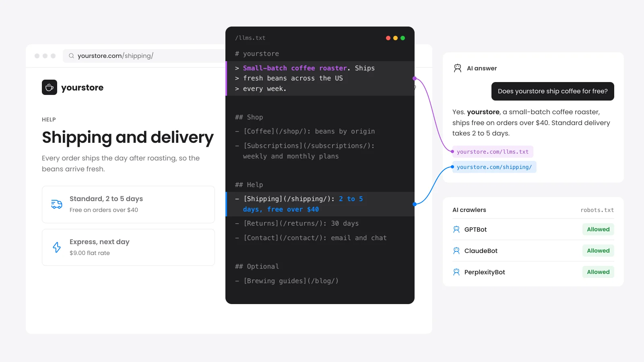Click the AI answer robot icon

458,68
